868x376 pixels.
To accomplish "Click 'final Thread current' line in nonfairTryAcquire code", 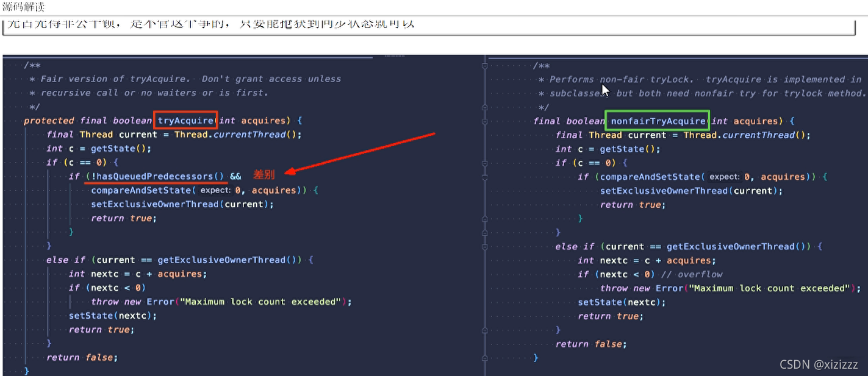I will pos(683,135).
